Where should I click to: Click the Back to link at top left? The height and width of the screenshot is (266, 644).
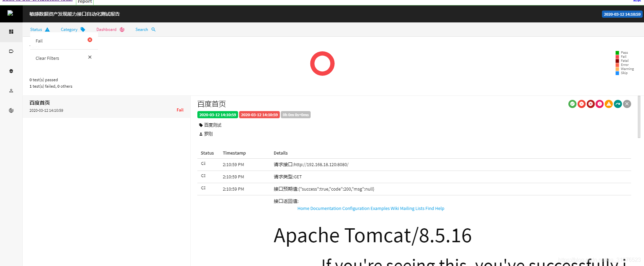click(x=37, y=1)
